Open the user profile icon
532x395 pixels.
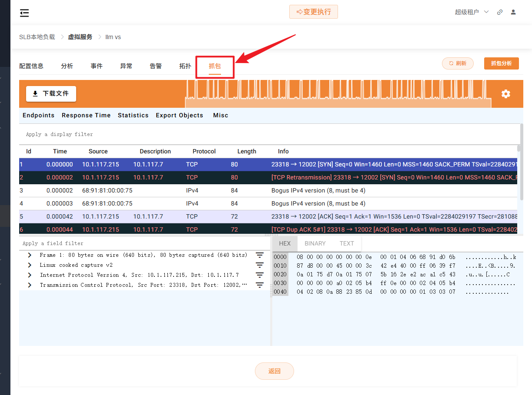[x=513, y=12]
